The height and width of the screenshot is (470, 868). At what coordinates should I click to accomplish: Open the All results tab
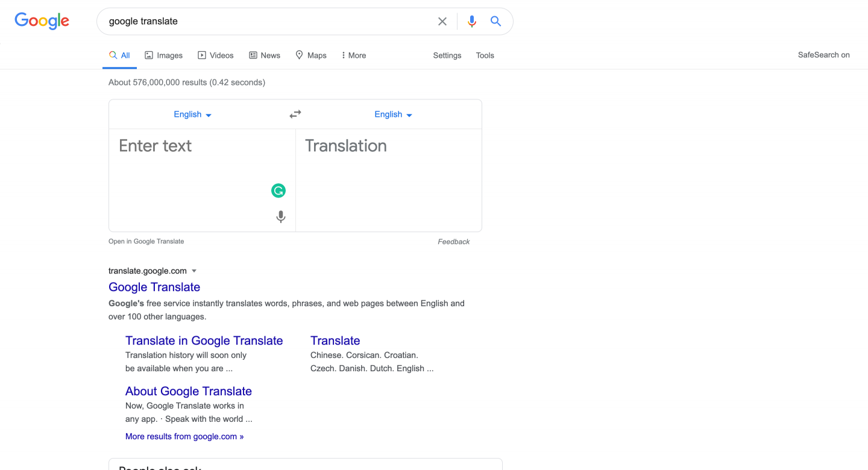point(119,55)
